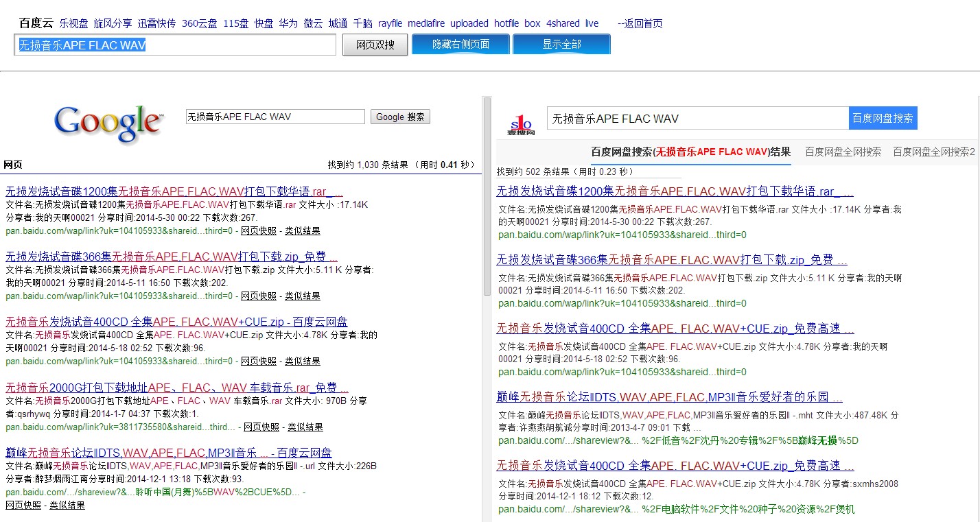980x522 pixels.
Task: Open hotfile link in top bar
Action: tap(506, 23)
